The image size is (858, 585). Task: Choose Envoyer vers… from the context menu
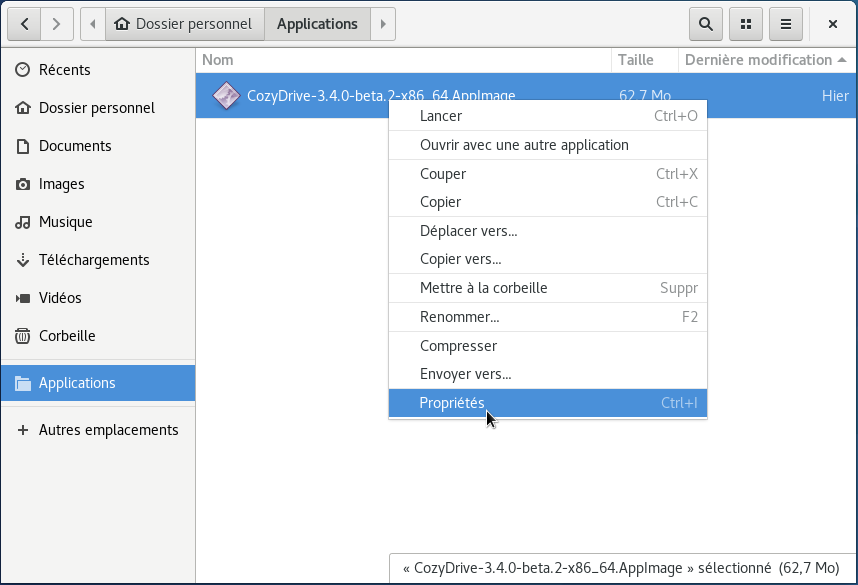548,374
